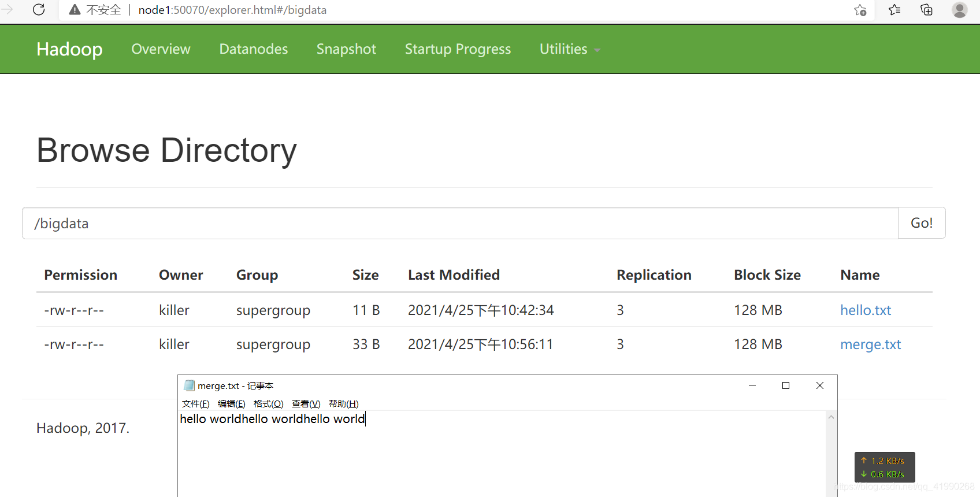Click the Last Modified column header
Screen dimensions: 980x497
coord(454,275)
